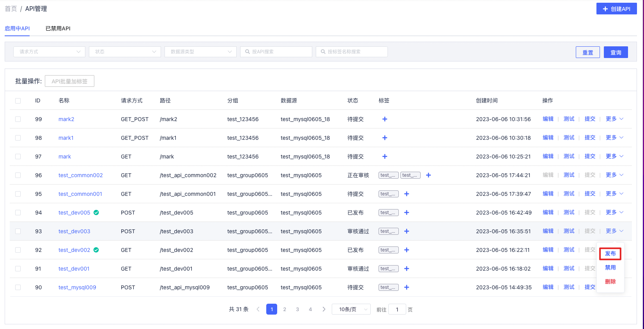644x329 pixels.
Task: Go to the next page arrow
Action: tap(324, 309)
